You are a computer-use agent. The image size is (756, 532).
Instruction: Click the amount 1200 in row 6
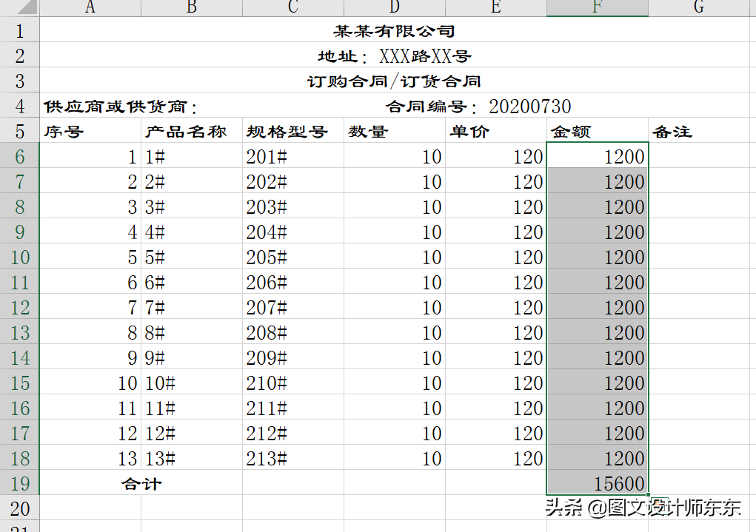coord(598,156)
